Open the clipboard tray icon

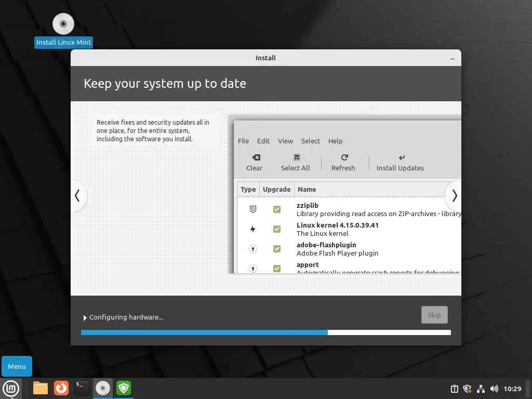454,389
